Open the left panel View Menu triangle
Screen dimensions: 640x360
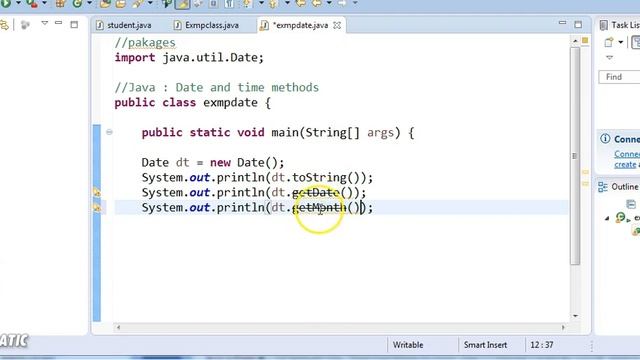point(44,24)
